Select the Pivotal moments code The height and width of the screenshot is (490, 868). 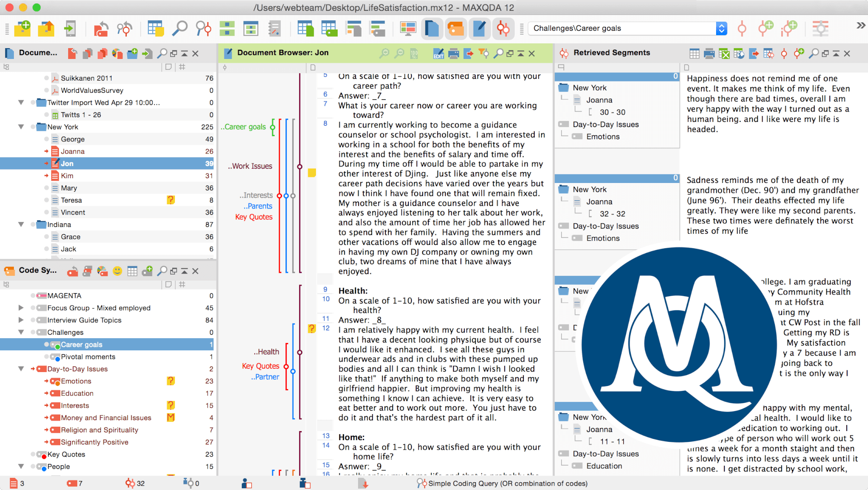point(88,357)
